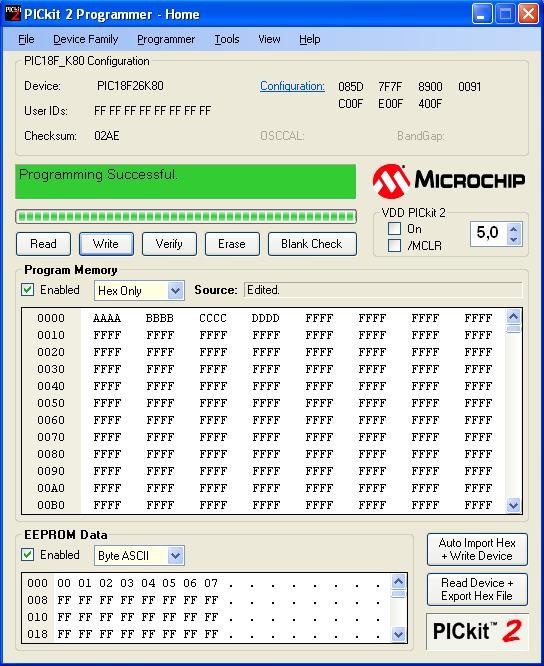
Task: Open the Configuration link
Action: (x=292, y=86)
